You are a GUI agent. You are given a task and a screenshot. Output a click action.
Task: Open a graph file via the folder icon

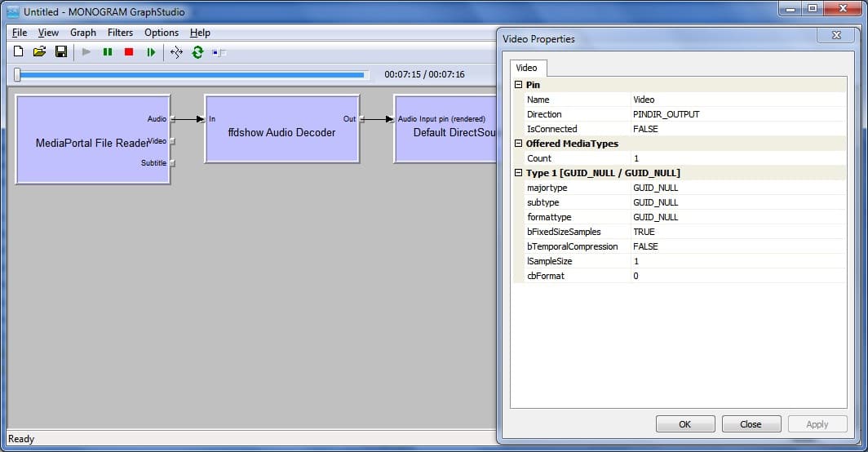(39, 52)
